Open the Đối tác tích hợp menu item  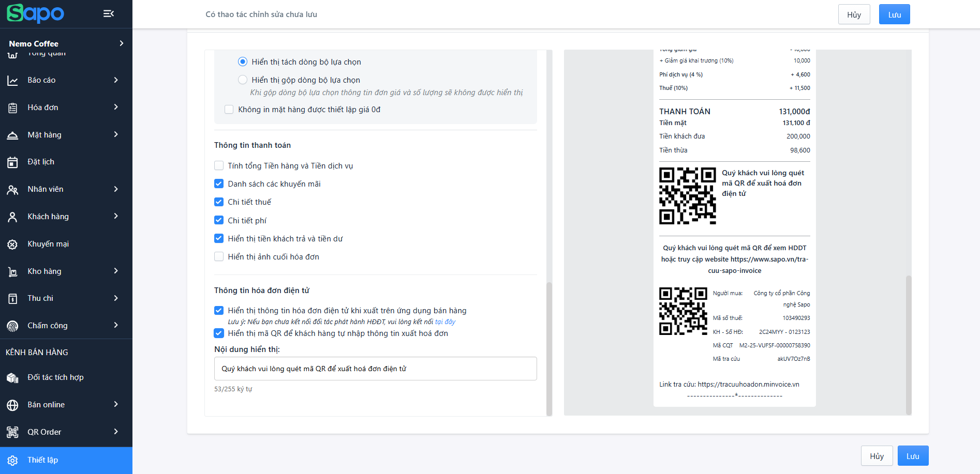point(66,377)
